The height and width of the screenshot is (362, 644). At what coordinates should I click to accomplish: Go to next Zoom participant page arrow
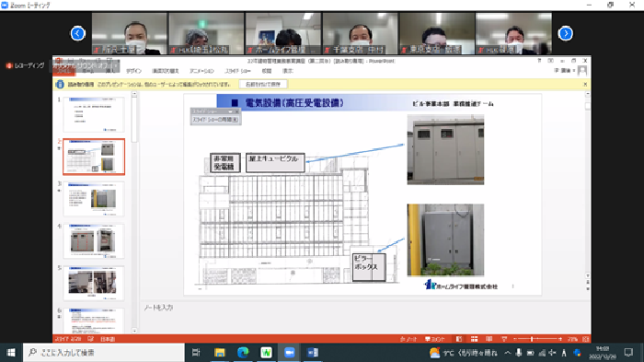coord(566,33)
